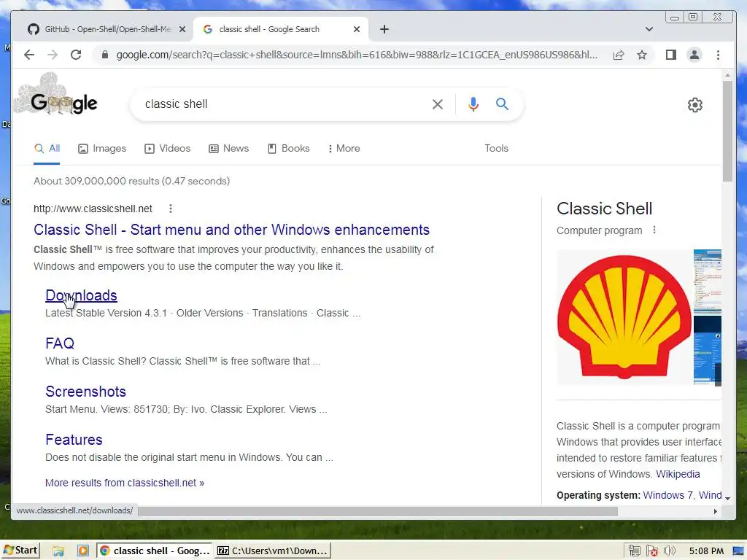
Task: Open the Chrome side panel icon
Action: click(671, 55)
